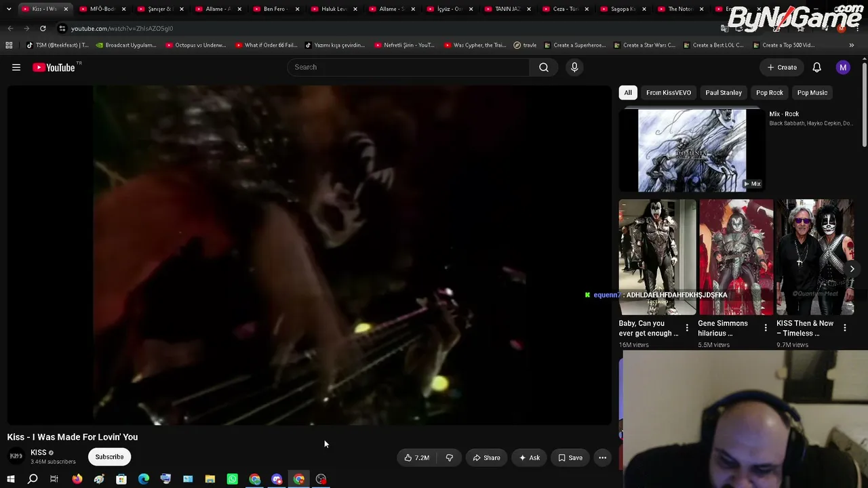This screenshot has height=488, width=868.
Task: Open the browser apps grid shortcut
Action: pyautogui.click(x=9, y=45)
